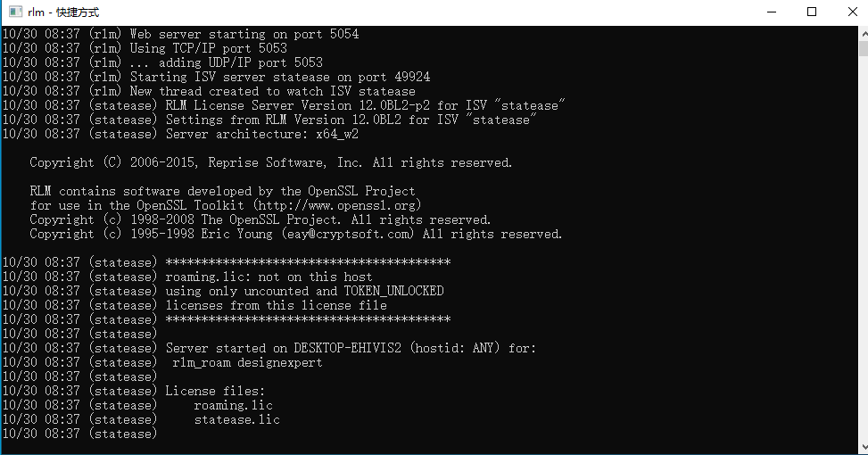Minimize the rlm console window
868x455 pixels.
[770, 12]
